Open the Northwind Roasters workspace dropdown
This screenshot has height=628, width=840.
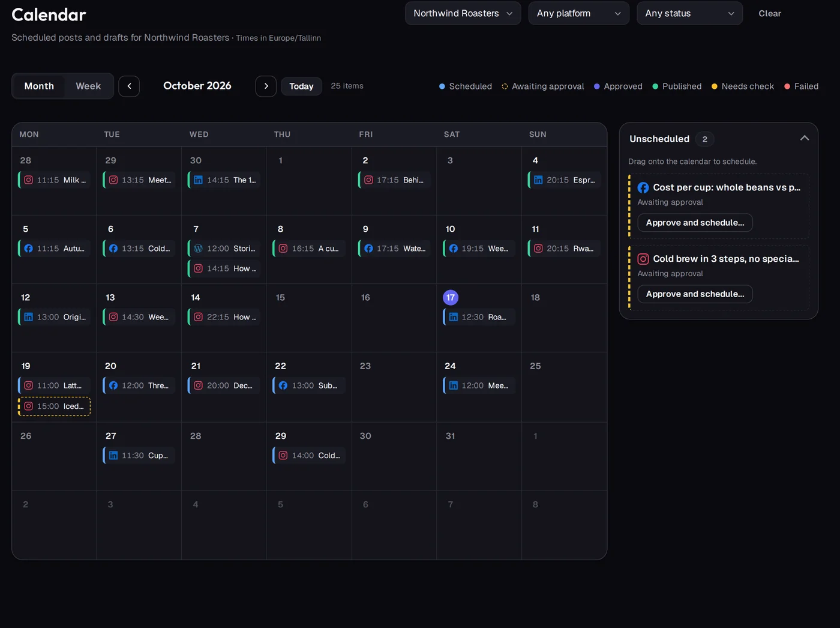coord(463,13)
